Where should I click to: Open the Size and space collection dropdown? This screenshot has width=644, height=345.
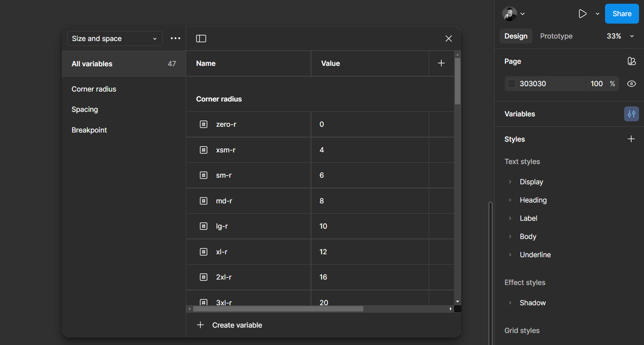pos(114,39)
